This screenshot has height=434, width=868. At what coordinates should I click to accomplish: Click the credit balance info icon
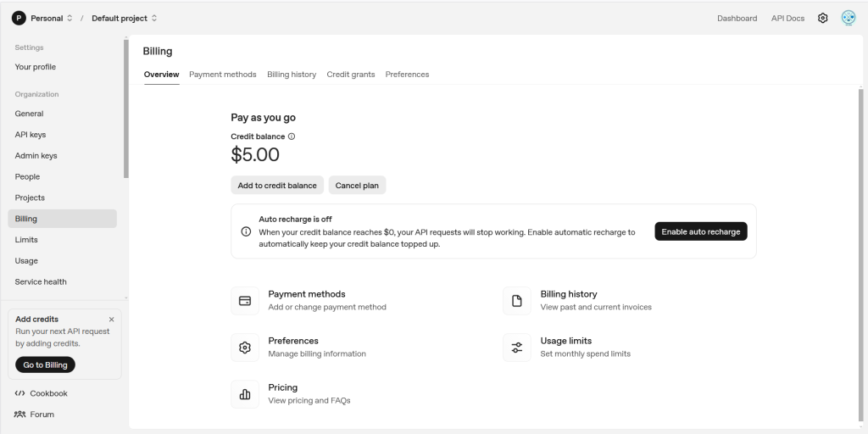point(292,136)
